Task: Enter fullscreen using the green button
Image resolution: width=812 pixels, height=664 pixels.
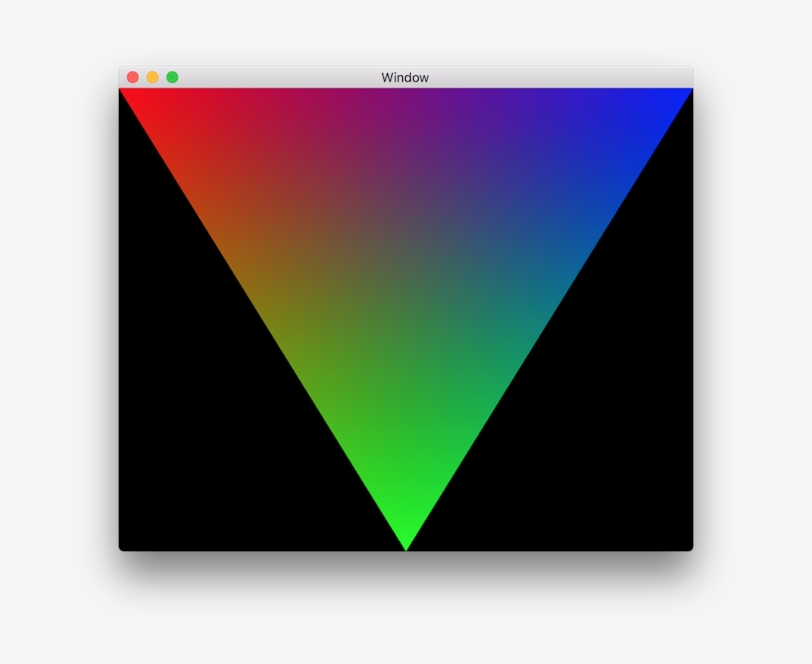Action: tap(174, 75)
